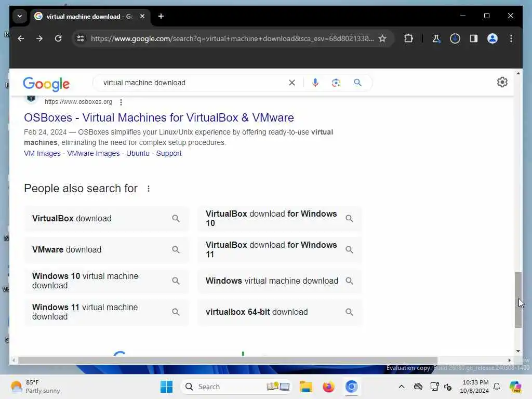Click the Google search text box
The image size is (532, 399).
[x=193, y=83]
